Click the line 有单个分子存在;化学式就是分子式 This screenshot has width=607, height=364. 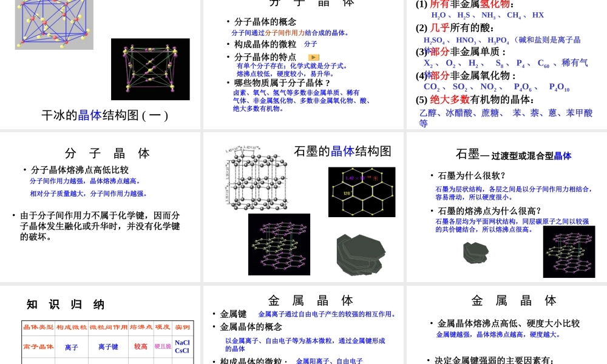(x=293, y=66)
